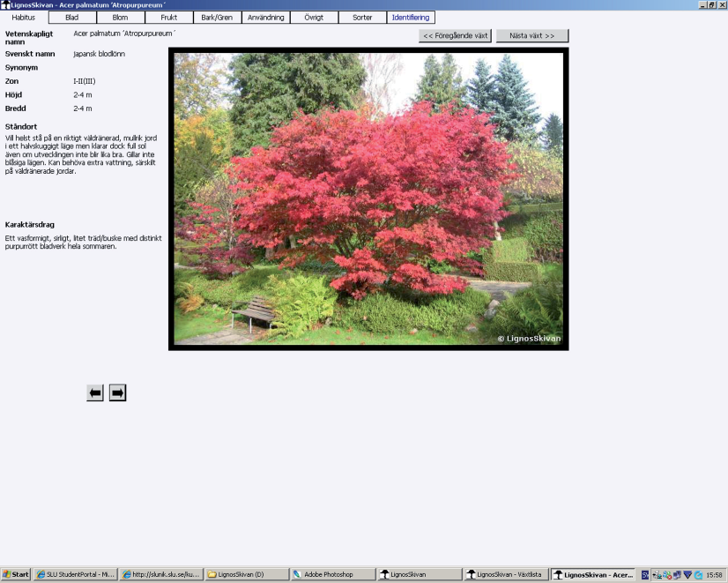Click the Bredd value 2-4 m

[x=83, y=108]
